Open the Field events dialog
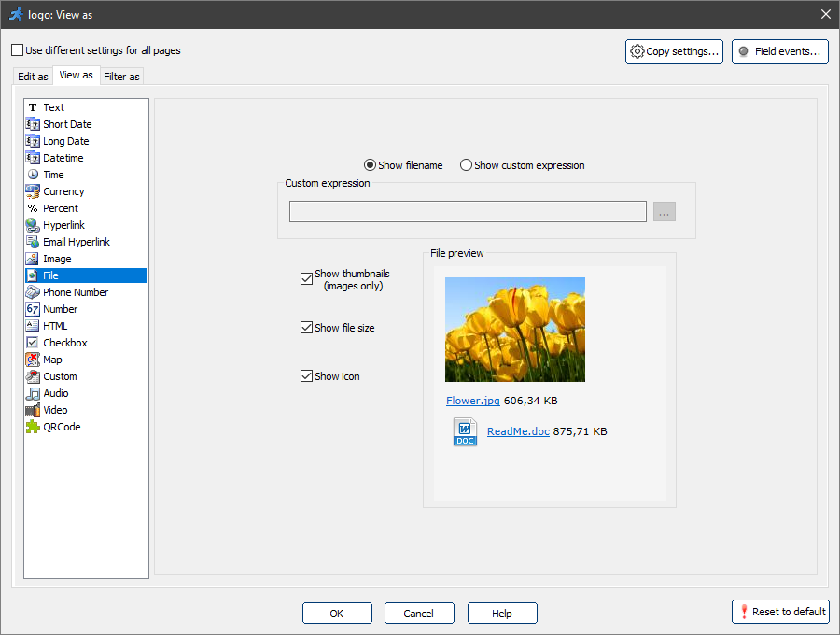The width and height of the screenshot is (840, 635). tap(780, 51)
